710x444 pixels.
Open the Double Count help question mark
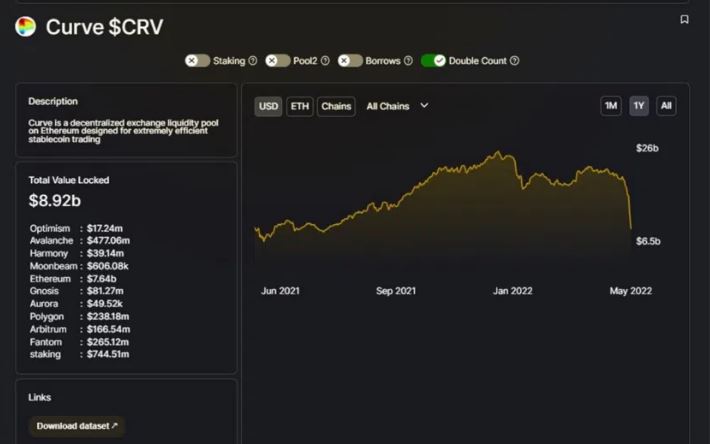(x=514, y=61)
